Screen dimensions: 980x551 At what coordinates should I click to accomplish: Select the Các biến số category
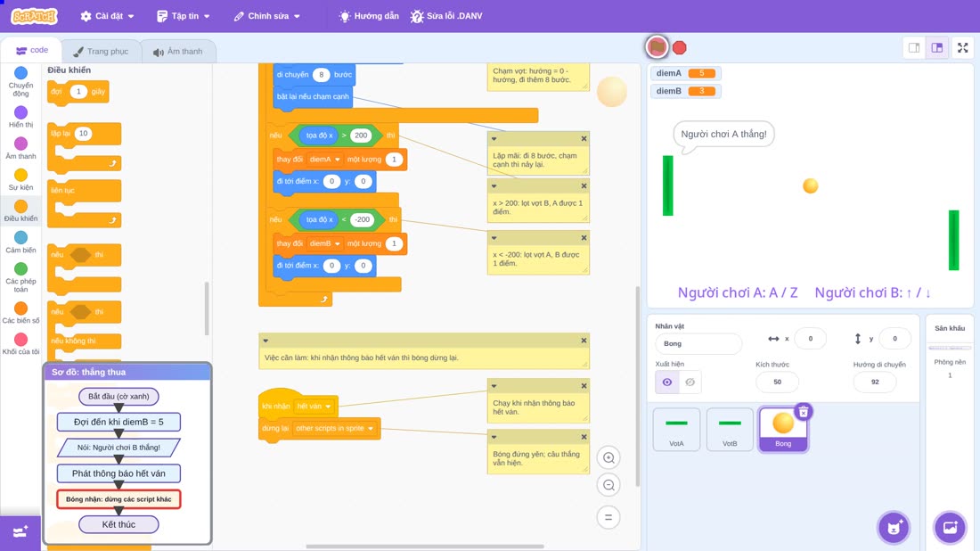pos(20,313)
